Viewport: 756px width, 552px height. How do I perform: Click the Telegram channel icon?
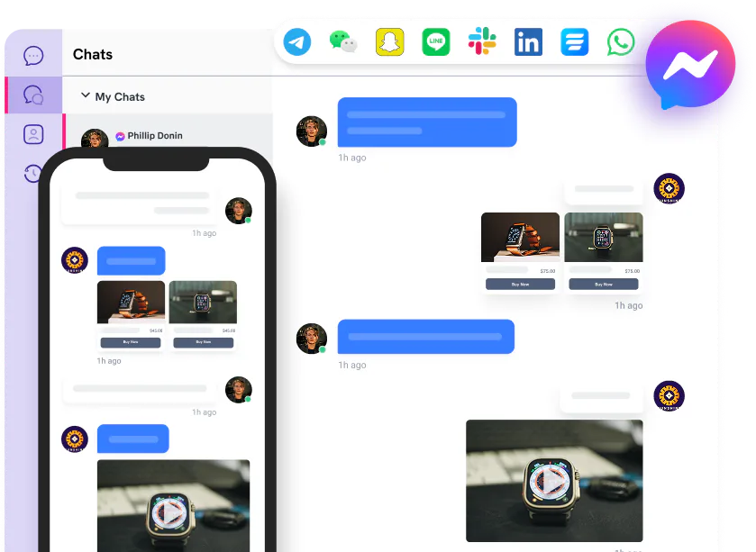click(297, 42)
